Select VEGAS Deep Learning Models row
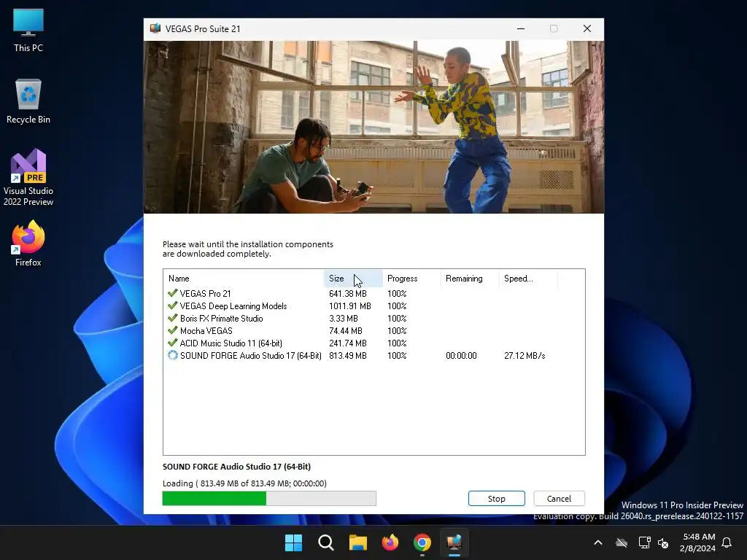The image size is (747, 560). pos(374,306)
